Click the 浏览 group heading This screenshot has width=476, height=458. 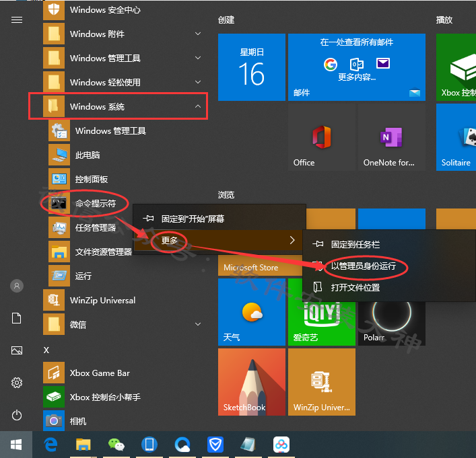(226, 195)
